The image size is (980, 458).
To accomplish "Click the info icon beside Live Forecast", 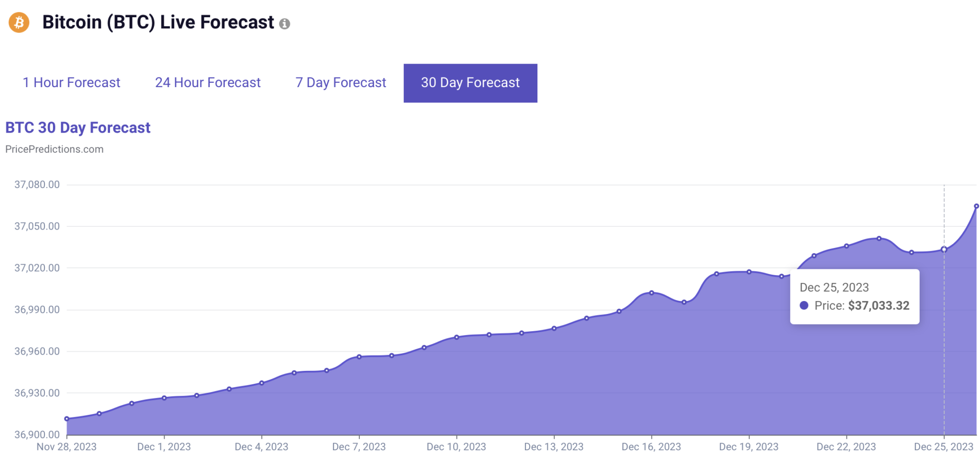I will [285, 24].
